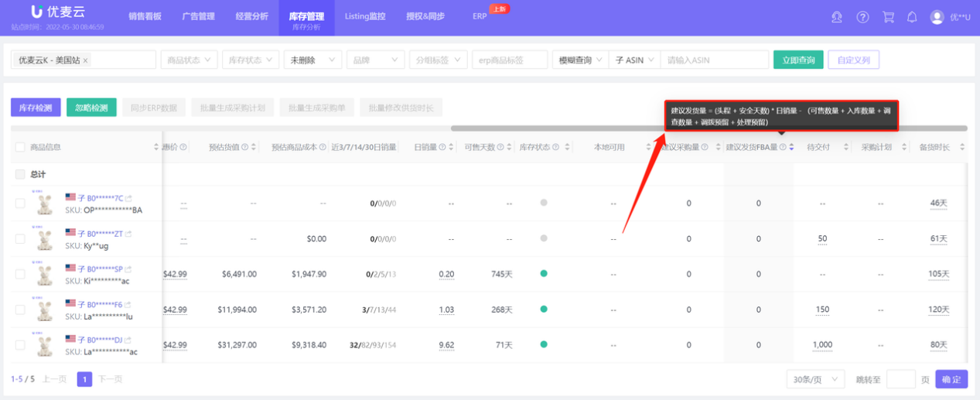This screenshot has height=400, width=980.
Task: Expand the 模糊查询 dropdown
Action: [x=580, y=60]
